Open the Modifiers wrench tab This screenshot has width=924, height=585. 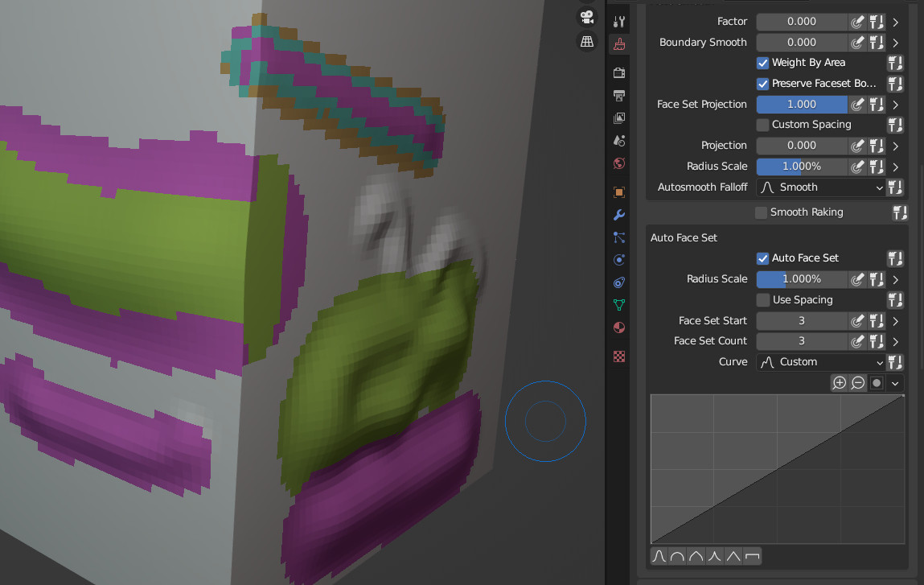pyautogui.click(x=618, y=215)
